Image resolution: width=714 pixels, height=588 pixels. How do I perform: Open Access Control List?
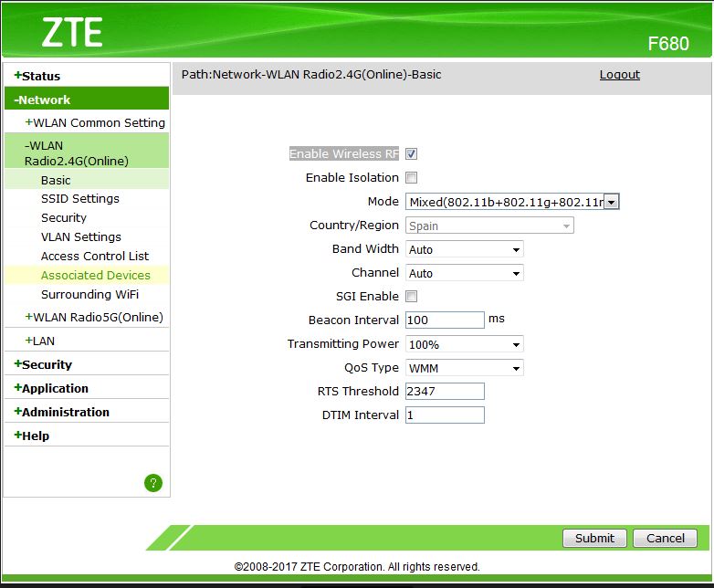coord(87,256)
